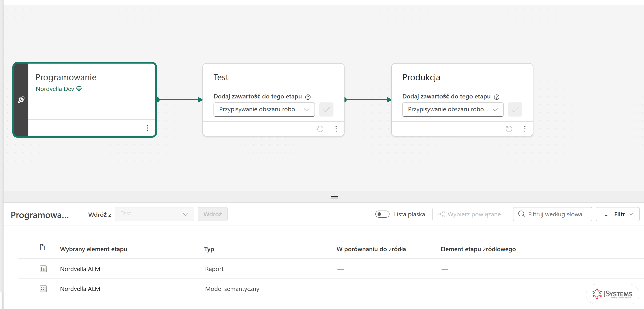Click the search magnifier in filter box

point(521,214)
